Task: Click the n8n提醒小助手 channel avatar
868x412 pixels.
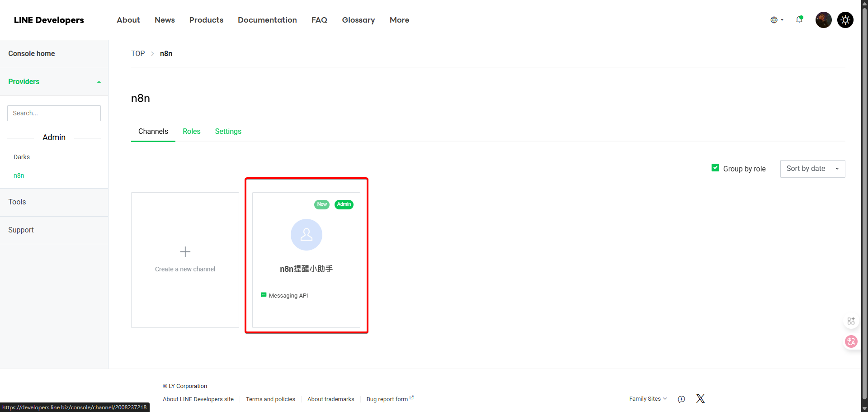Action: pyautogui.click(x=306, y=235)
